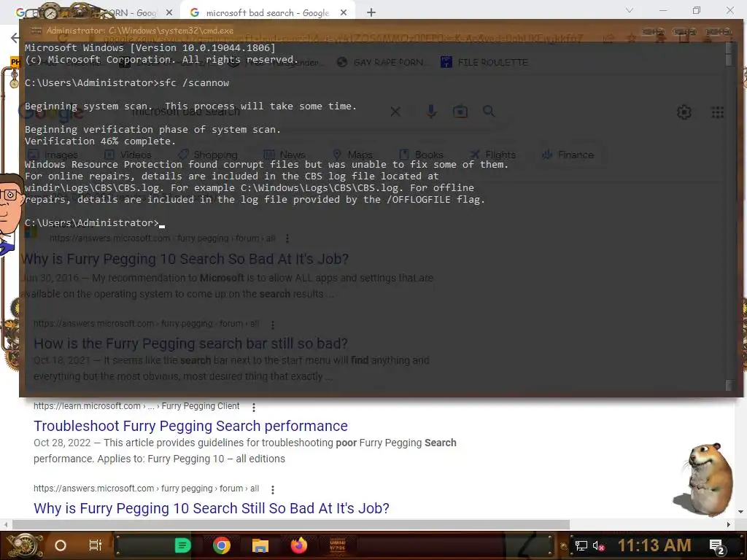Viewport: 747px width, 560px height.
Task: Click the Google search magnifier button
Action: [489, 112]
